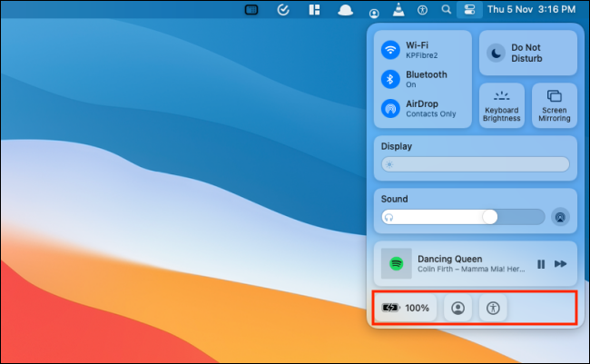Open the checkmark clock menu bar icon
The width and height of the screenshot is (590, 364).
pos(282,10)
